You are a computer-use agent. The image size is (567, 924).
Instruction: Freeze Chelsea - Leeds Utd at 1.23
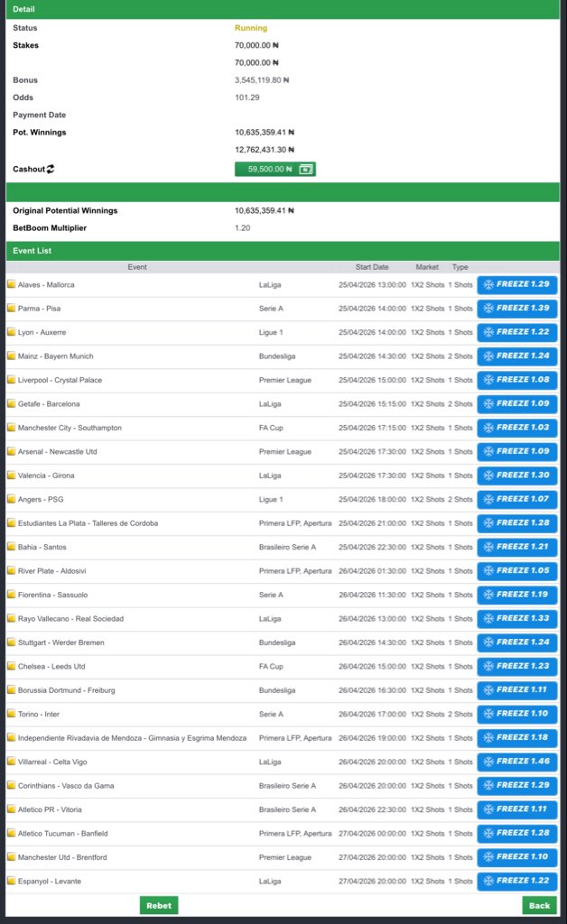click(517, 667)
